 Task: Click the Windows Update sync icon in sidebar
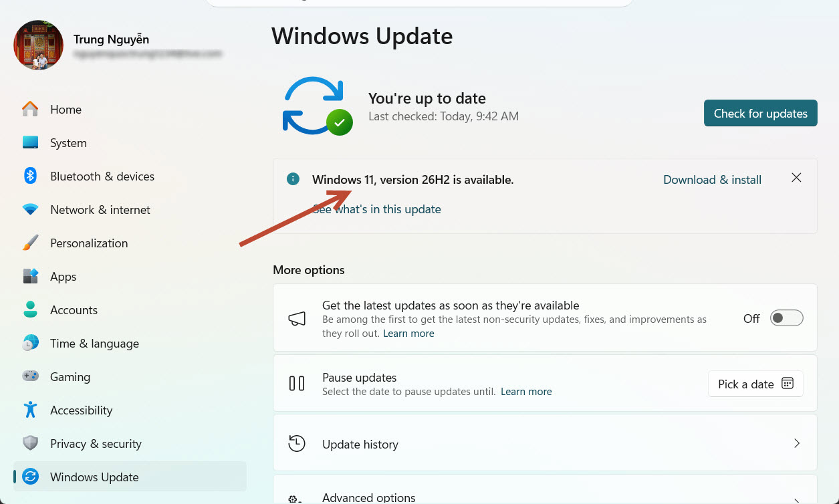(30, 477)
